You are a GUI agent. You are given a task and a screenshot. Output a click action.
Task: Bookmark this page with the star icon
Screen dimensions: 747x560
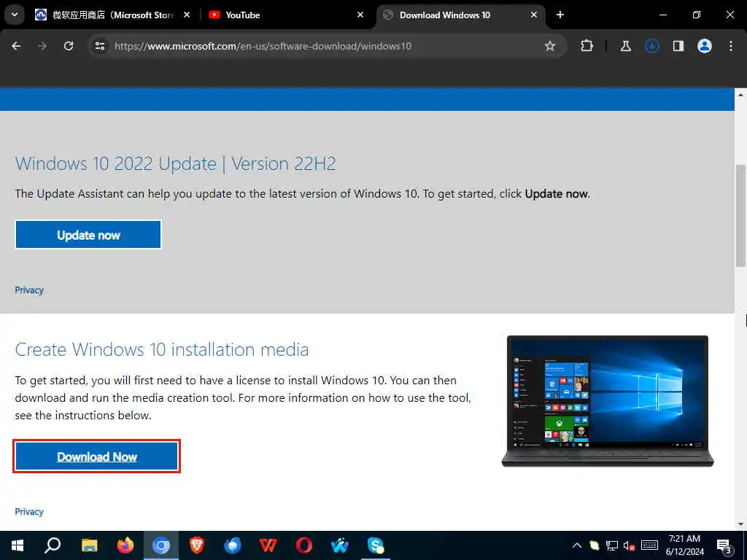click(x=550, y=46)
